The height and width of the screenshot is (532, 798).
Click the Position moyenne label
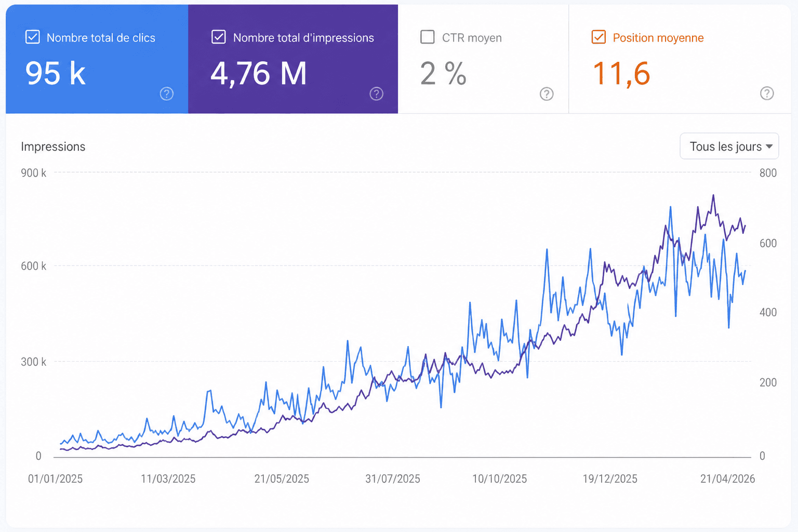pyautogui.click(x=658, y=38)
